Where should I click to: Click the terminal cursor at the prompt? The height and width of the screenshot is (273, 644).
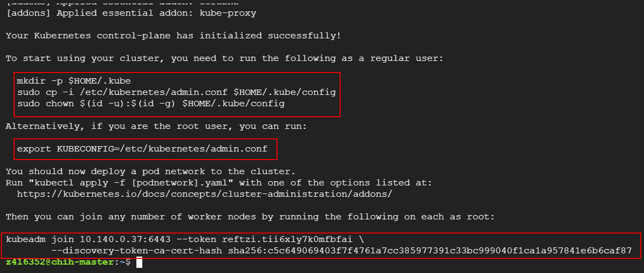tap(139, 262)
